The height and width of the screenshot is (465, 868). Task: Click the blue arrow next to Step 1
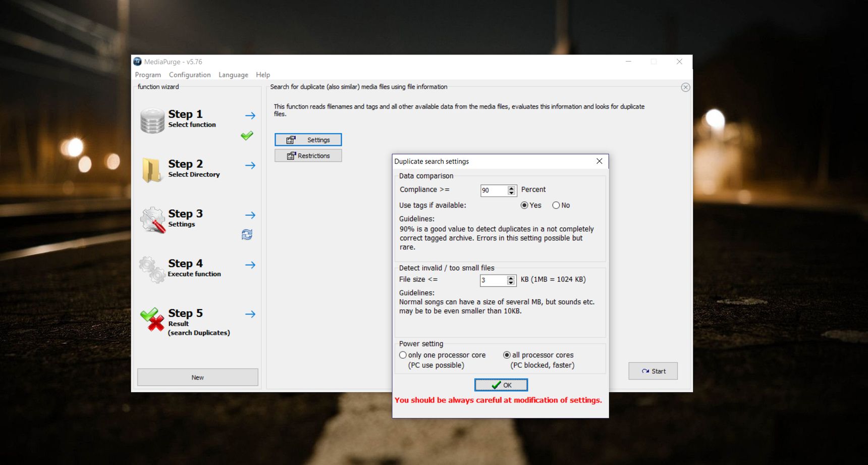pos(250,116)
